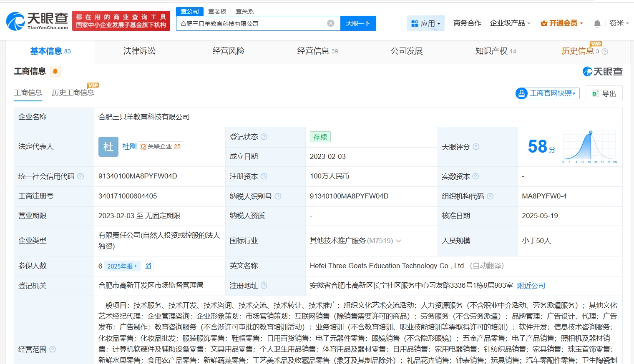
Task: Click the 附近公司 link
Action: point(531,286)
